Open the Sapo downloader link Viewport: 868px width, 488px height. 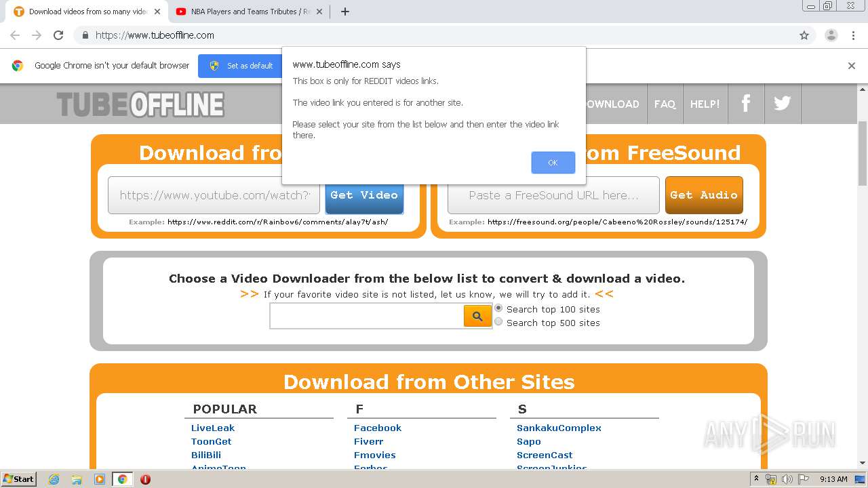[529, 441]
